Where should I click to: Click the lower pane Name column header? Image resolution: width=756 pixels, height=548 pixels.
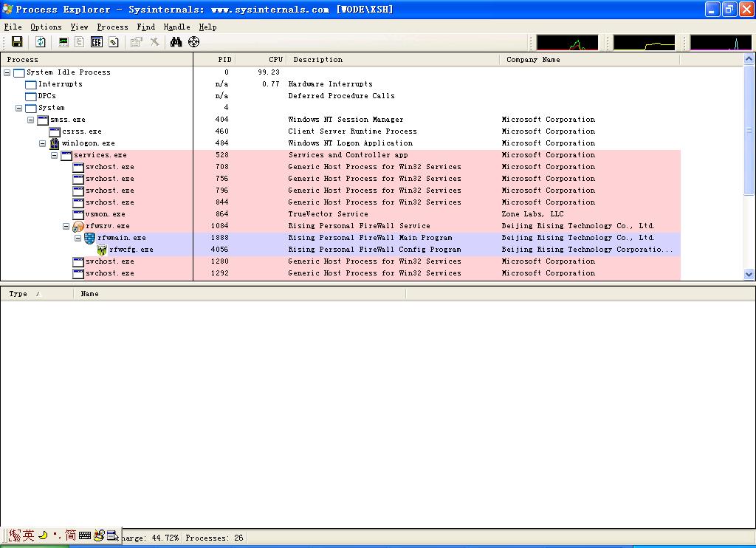pyautogui.click(x=239, y=294)
